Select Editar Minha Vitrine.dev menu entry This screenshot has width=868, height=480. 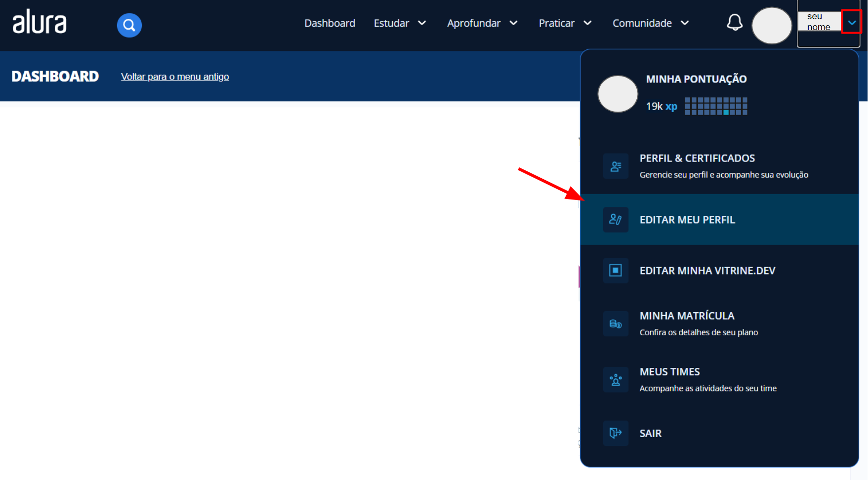click(x=707, y=271)
